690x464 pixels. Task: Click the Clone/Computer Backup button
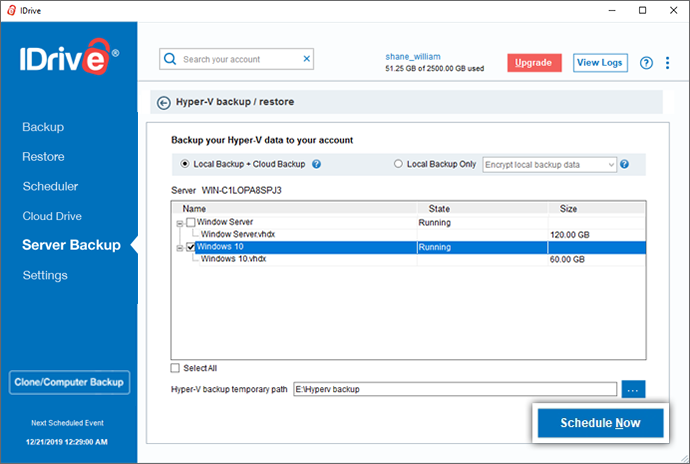pyautogui.click(x=69, y=382)
